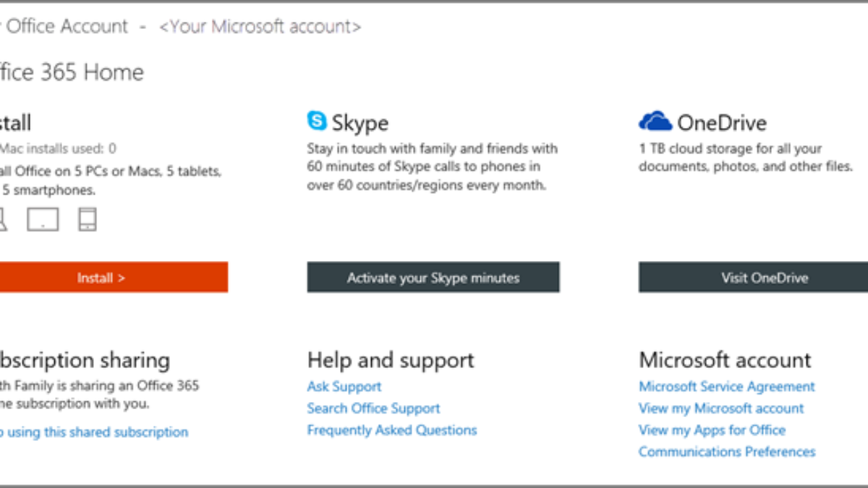Open the Ask Support link
This screenshot has height=488, width=868.
coord(344,387)
